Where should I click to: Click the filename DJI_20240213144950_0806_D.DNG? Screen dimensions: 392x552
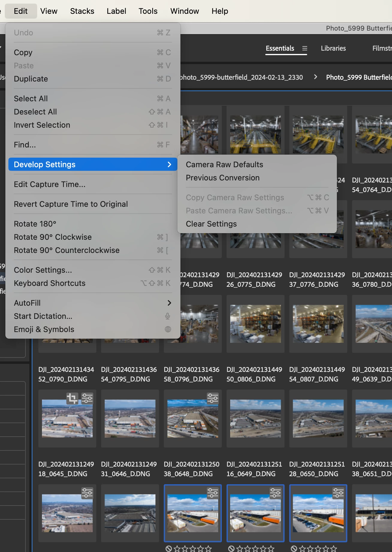click(254, 374)
